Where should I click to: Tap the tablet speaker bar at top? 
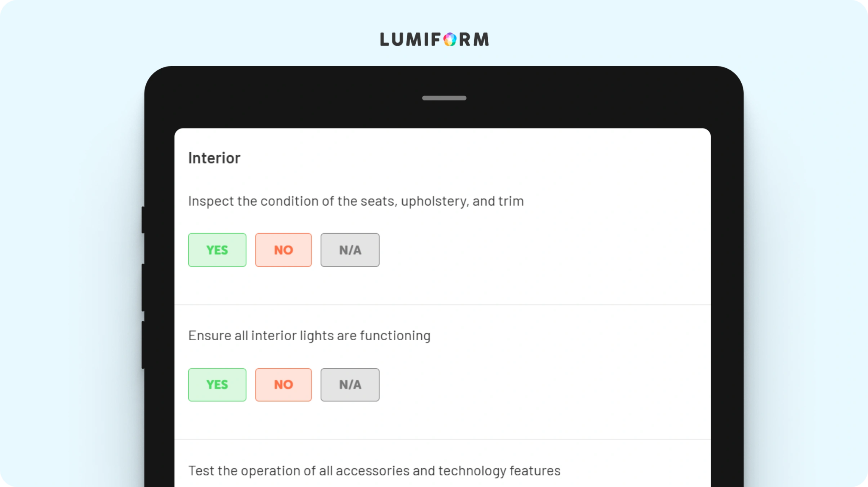tap(444, 98)
